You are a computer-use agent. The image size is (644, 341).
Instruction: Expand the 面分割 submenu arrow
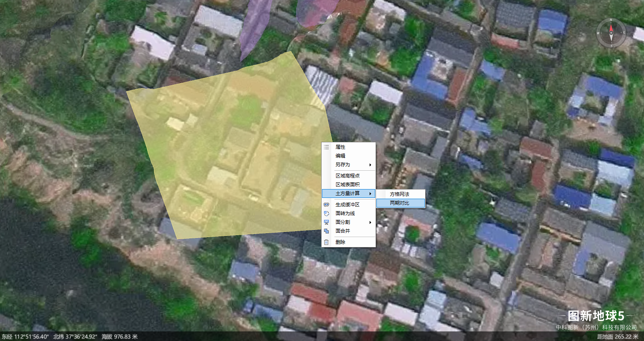click(370, 222)
